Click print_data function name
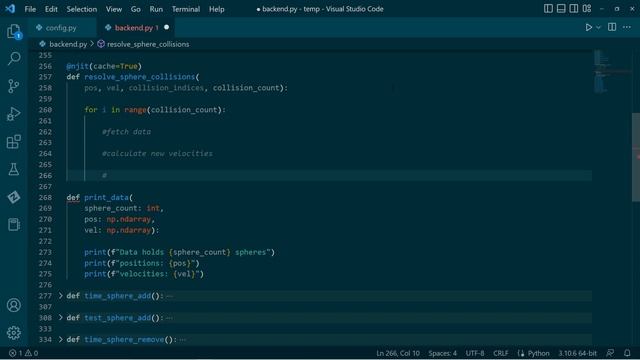Screen dimensions: 640x360 tap(107, 197)
